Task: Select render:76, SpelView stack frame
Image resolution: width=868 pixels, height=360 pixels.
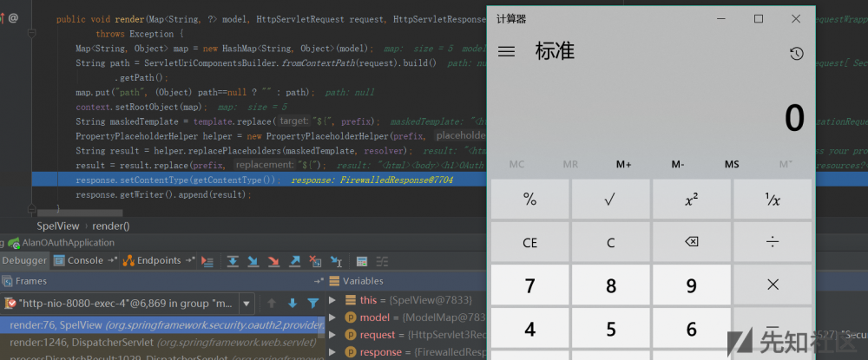Action: [162, 325]
